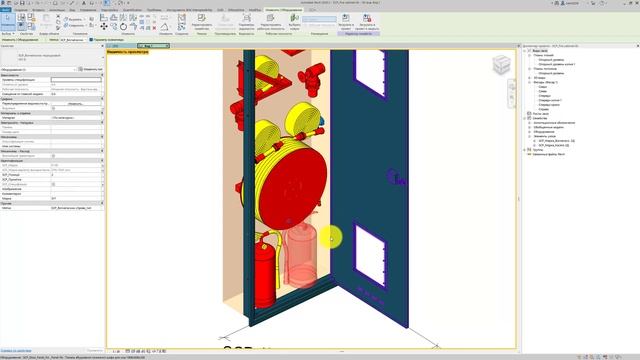Switch to the Quantification ribbon tab
This screenshot has height=360, width=640.
133,10
